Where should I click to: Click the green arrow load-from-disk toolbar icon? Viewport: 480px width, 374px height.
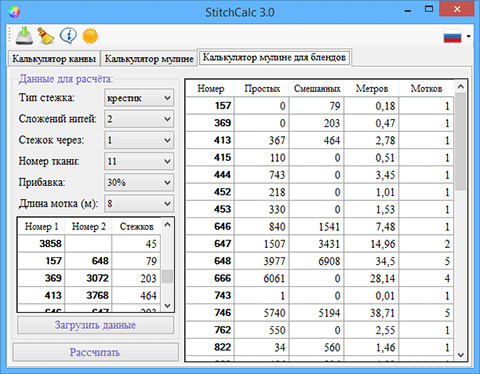point(24,36)
